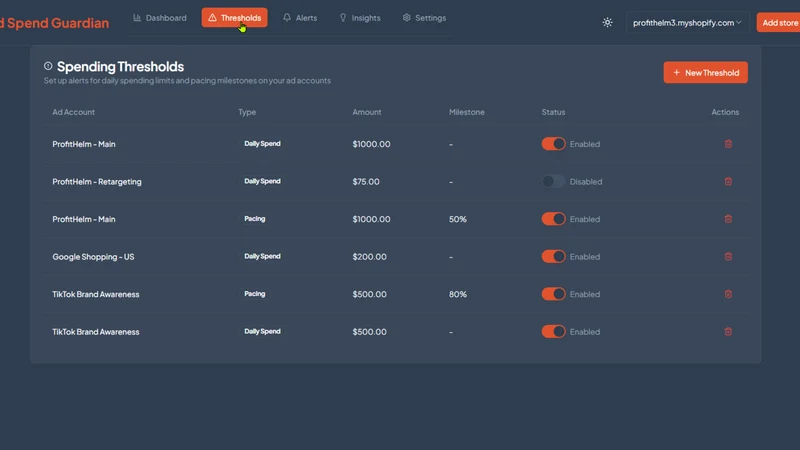This screenshot has height=450, width=800.
Task: Click the New Threshold button
Action: [706, 72]
